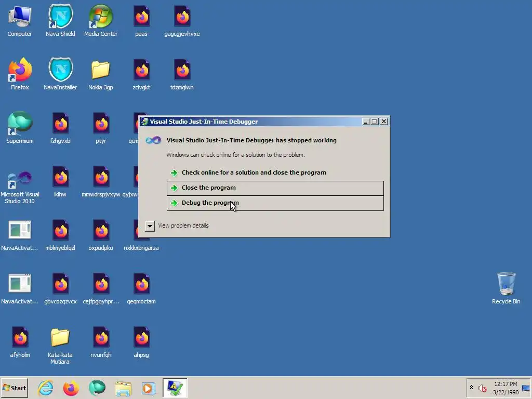Open the muted volume tray icon
Image resolution: width=532 pixels, height=399 pixels.
483,388
